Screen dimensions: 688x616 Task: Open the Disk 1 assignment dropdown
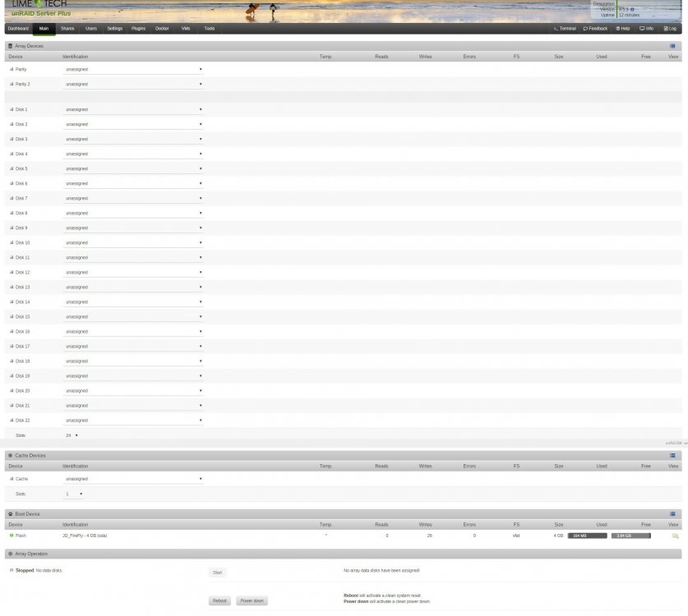[x=133, y=109]
